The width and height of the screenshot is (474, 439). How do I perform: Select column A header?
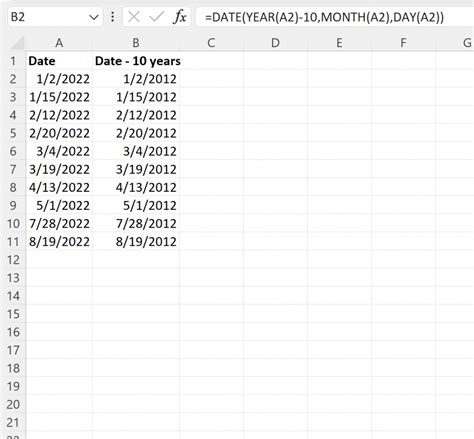(59, 43)
